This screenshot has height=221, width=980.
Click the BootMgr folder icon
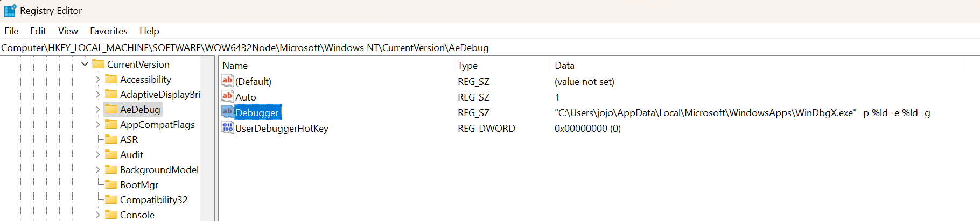pyautogui.click(x=111, y=184)
